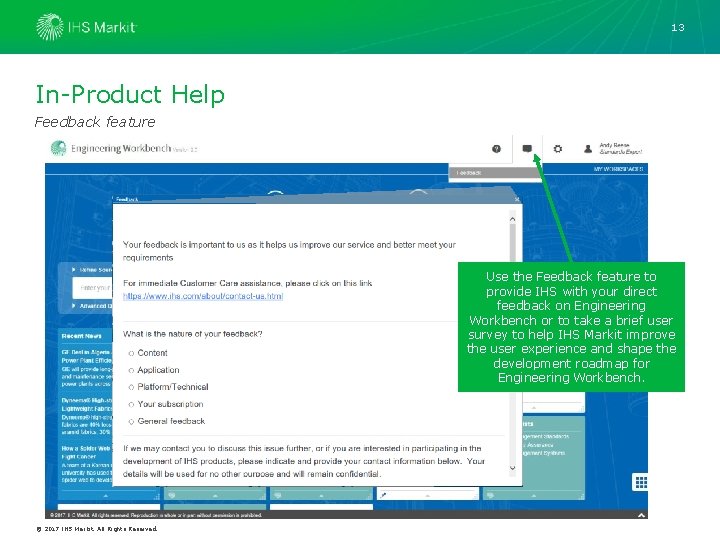Click the footer up-arrow icon
720x540 pixels.
[x=641, y=515]
